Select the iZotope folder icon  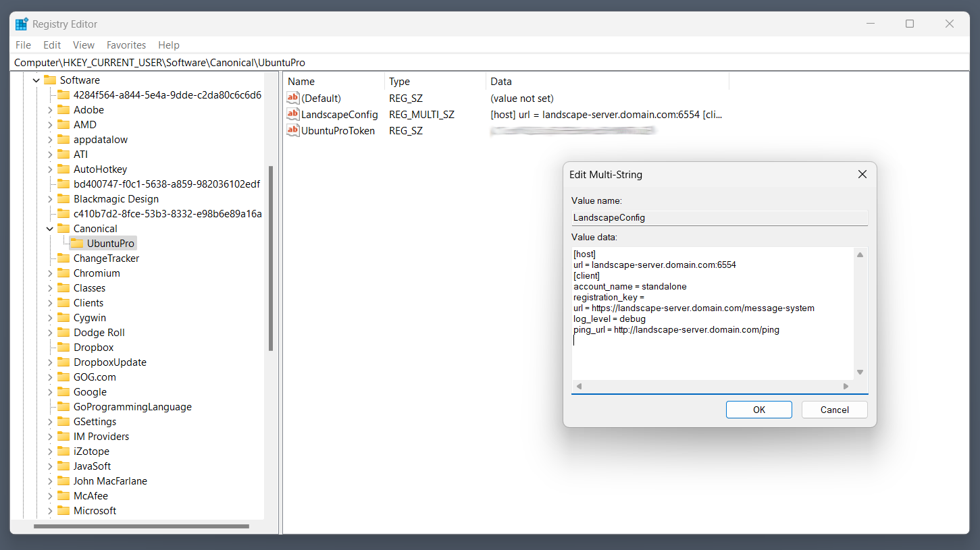(x=63, y=451)
